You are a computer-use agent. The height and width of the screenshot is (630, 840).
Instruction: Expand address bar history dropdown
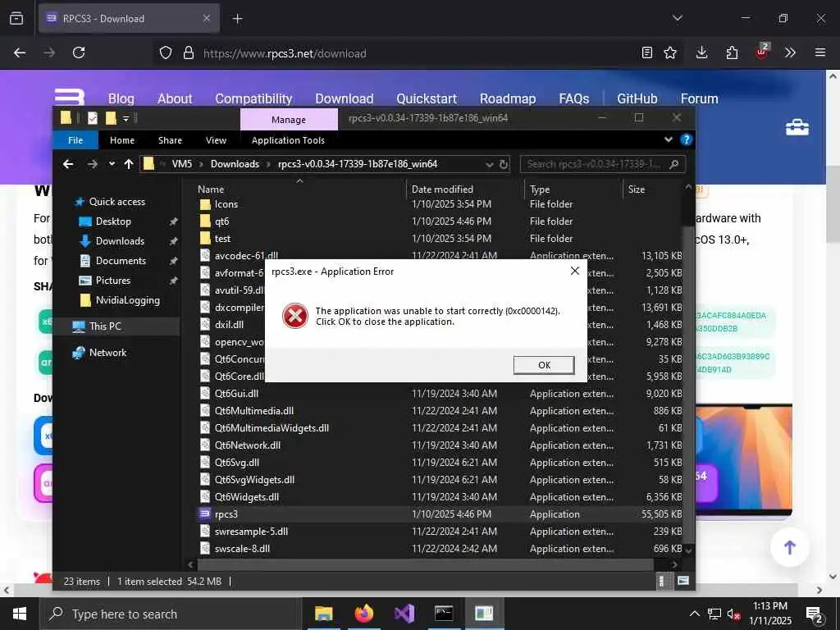click(489, 164)
